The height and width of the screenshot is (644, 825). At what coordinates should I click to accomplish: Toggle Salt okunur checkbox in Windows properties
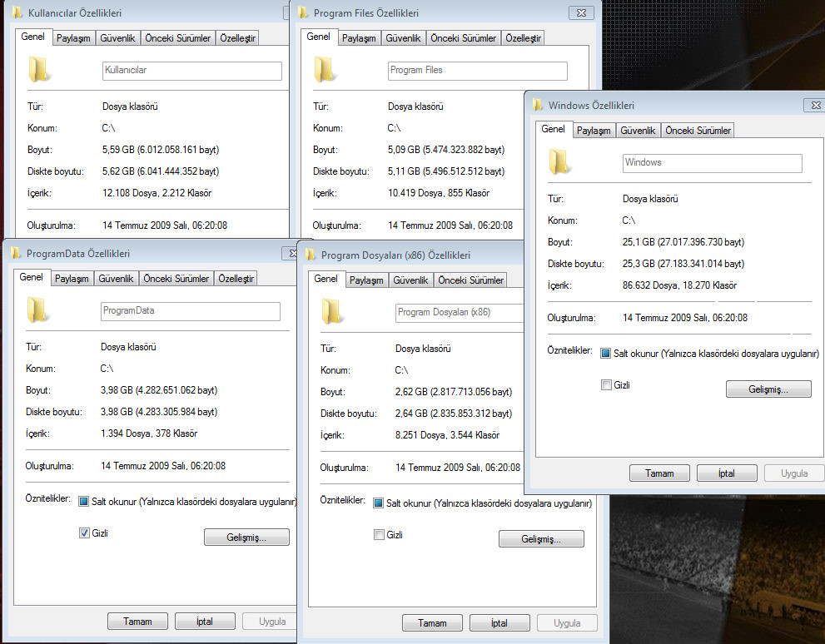pyautogui.click(x=605, y=354)
